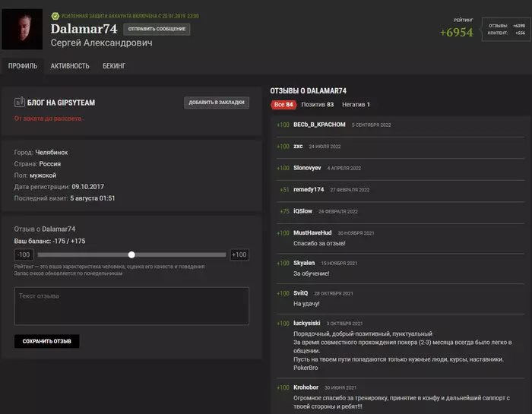Click last visit value 5 августа 01:51
The image size is (532, 414).
93,198
